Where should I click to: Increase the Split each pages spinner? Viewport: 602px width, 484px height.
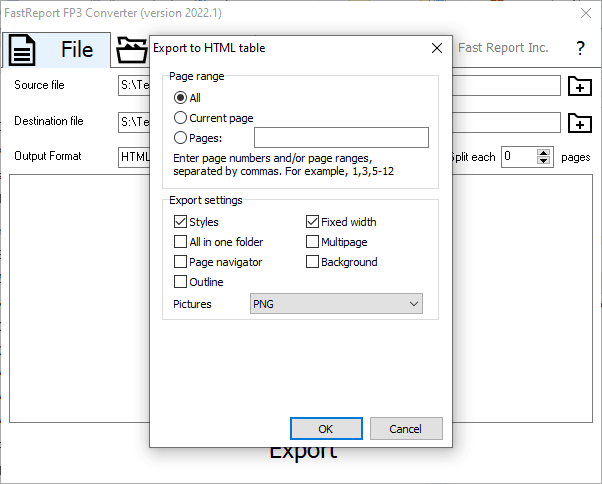[543, 153]
